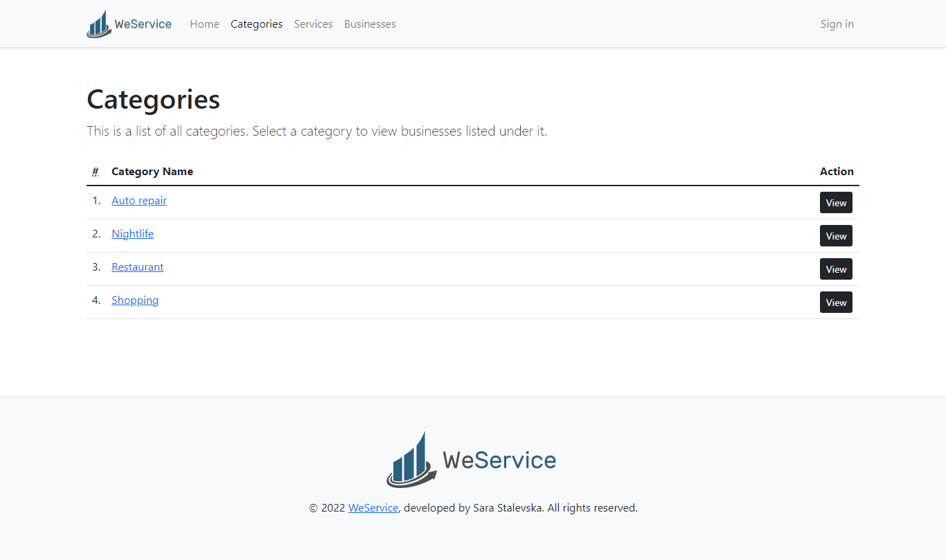Open the Auto repair category link
Image resolution: width=946 pixels, height=560 pixels.
139,201
